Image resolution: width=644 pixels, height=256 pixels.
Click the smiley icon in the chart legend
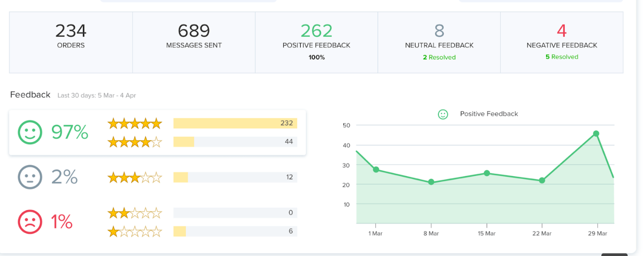pyautogui.click(x=443, y=114)
